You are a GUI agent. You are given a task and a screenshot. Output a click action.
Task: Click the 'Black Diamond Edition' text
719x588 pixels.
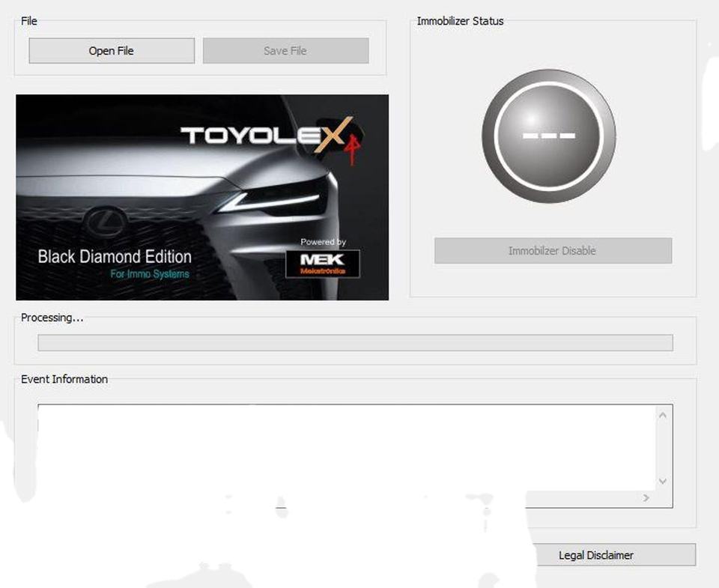pos(115,256)
